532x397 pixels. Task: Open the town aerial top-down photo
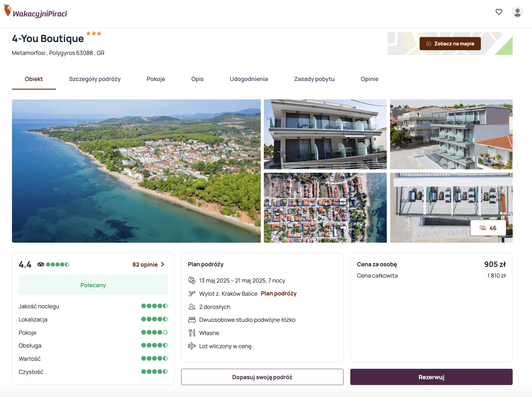click(325, 208)
